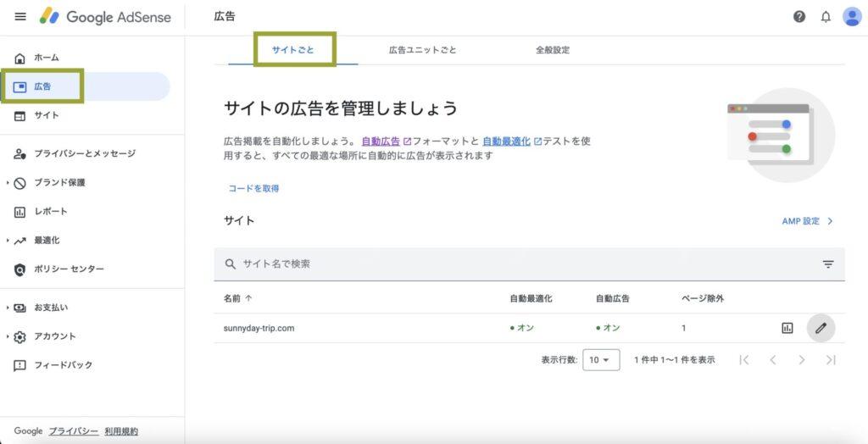Expand the ブランド保護 sidebar section
The height and width of the screenshot is (444, 868).
[x=8, y=183]
